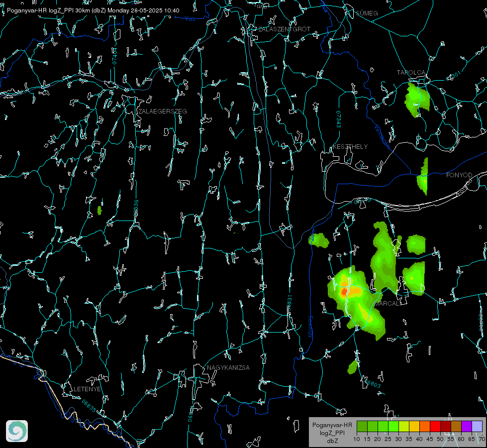
Task: Click the 'dbZ' unit label in the legend
Action: [x=332, y=441]
